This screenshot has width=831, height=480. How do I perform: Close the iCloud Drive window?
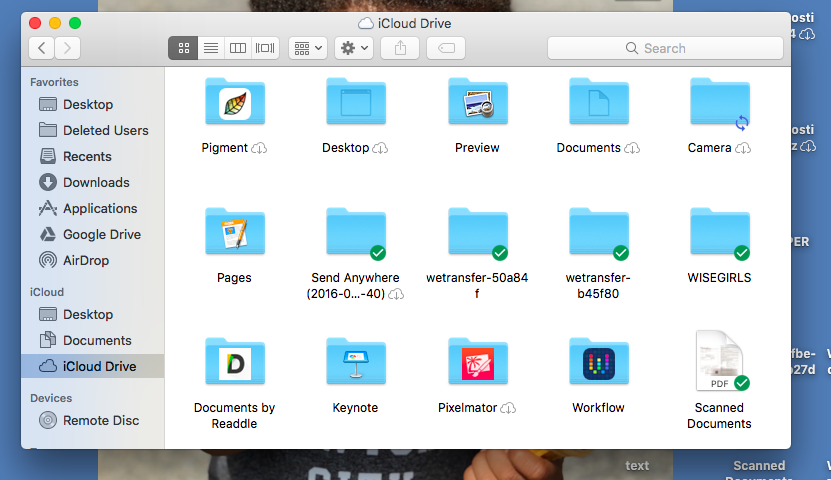[x=35, y=23]
